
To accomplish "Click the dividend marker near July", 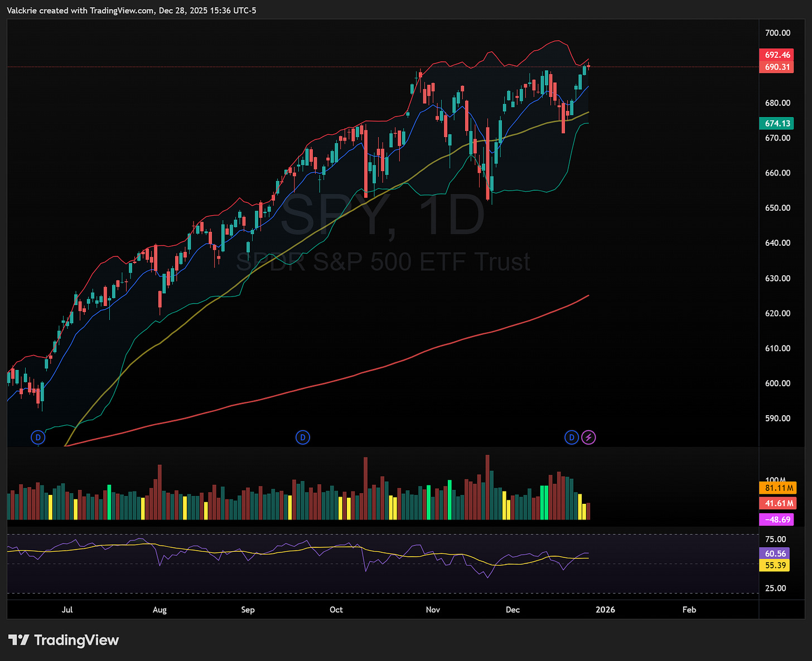I will point(37,438).
